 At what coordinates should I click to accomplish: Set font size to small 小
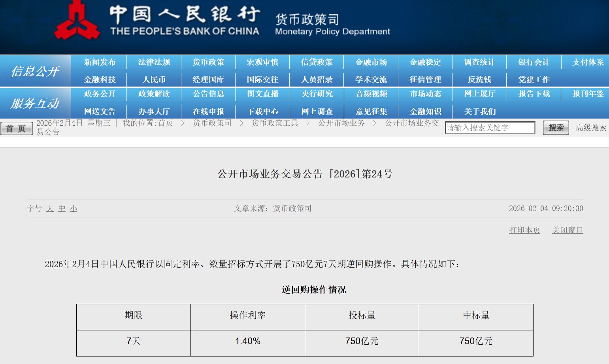pos(74,209)
